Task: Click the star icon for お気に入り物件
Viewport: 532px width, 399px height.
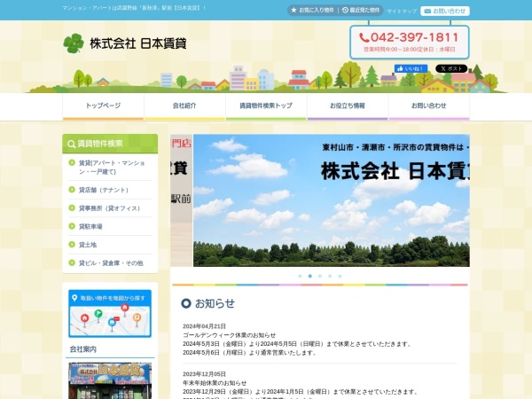Action: pos(293,10)
